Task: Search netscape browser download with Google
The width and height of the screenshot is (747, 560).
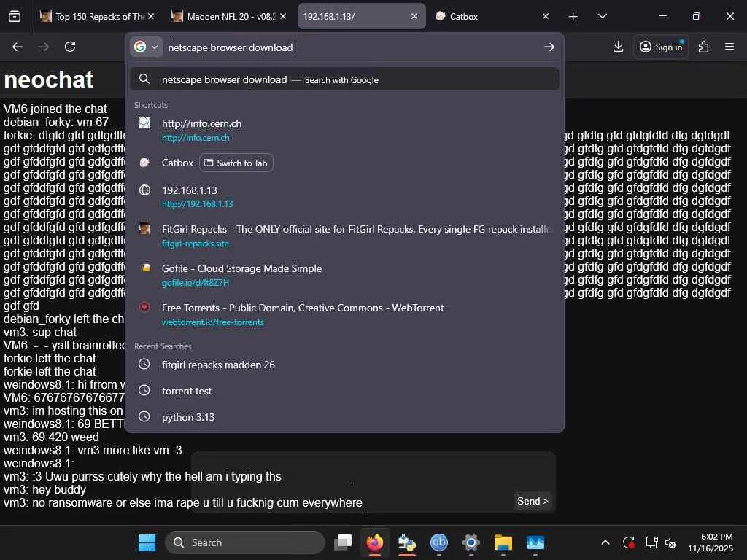Action: (344, 79)
